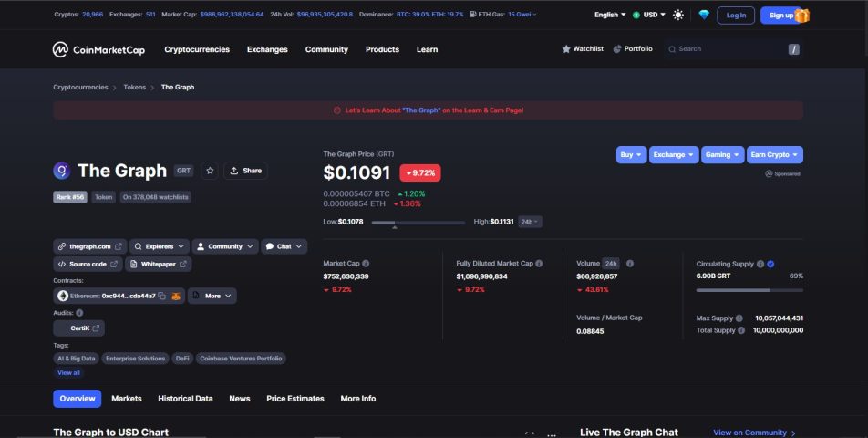Image resolution: width=868 pixels, height=438 pixels.
Task: Expand the ETH Gas 15 Gwei dropdown
Action: coord(522,15)
